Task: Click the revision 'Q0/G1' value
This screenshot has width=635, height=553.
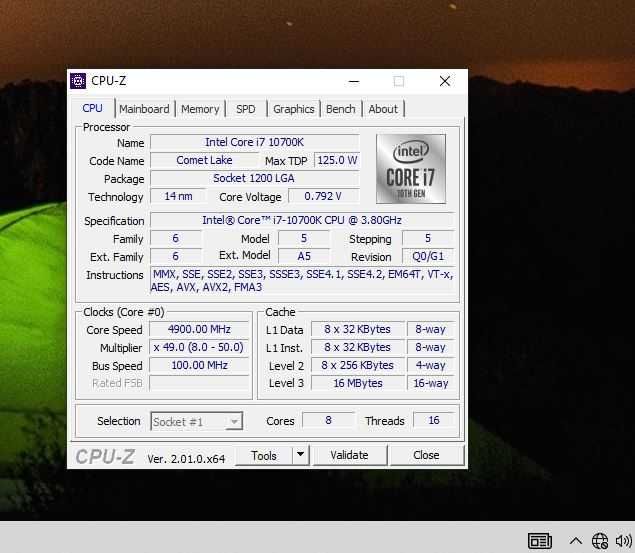Action: 428,256
